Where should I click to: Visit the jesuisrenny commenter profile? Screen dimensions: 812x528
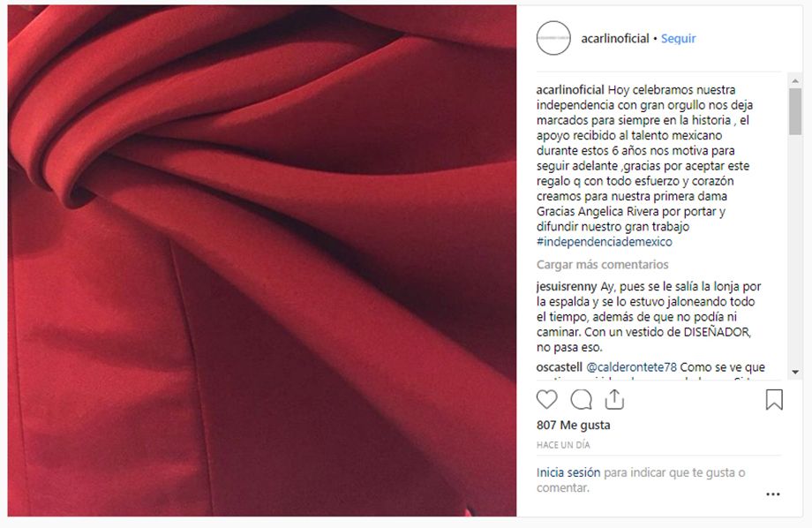(567, 287)
